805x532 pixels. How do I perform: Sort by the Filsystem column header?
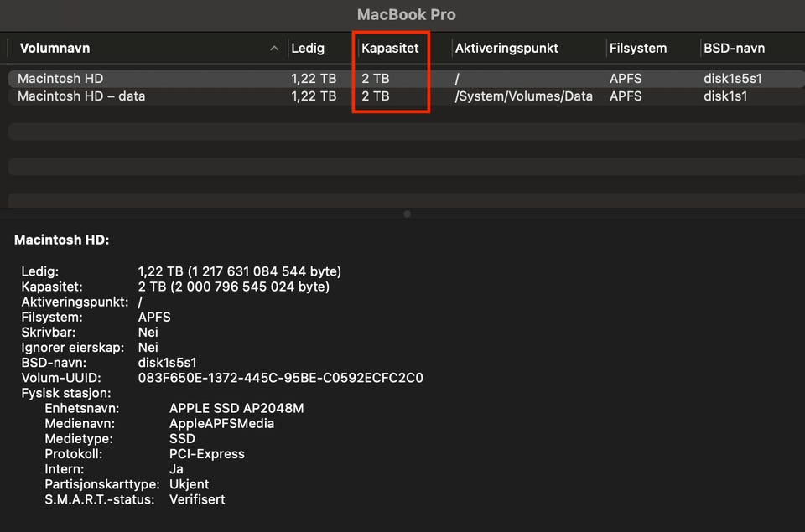point(637,49)
